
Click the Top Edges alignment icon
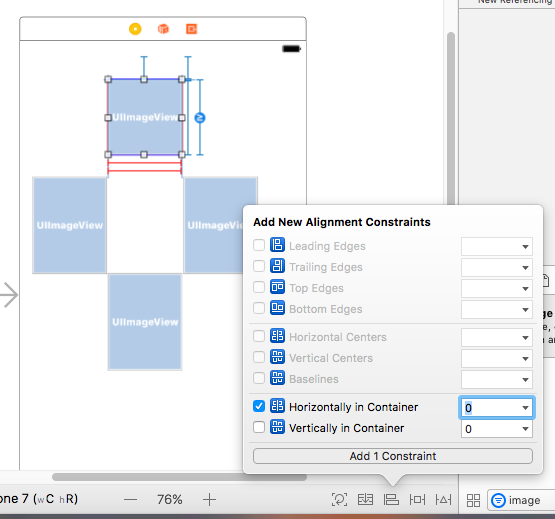[x=278, y=287]
